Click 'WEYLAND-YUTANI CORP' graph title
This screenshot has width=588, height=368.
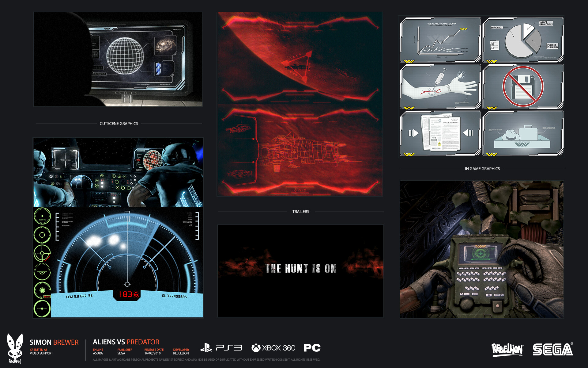(x=442, y=24)
